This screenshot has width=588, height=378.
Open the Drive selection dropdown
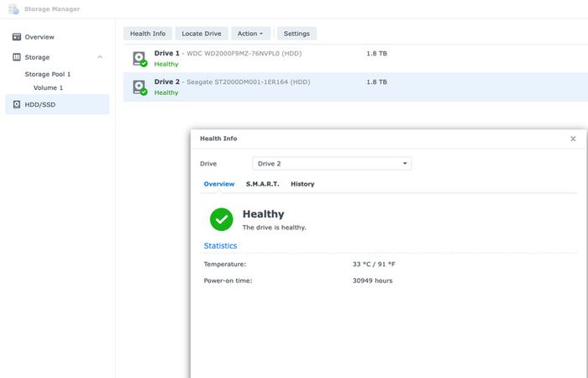(332, 164)
